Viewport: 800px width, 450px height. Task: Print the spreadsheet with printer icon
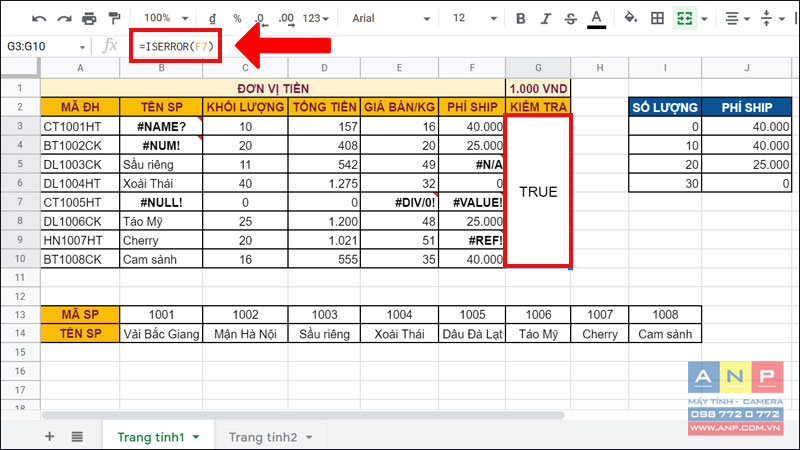pyautogui.click(x=89, y=19)
